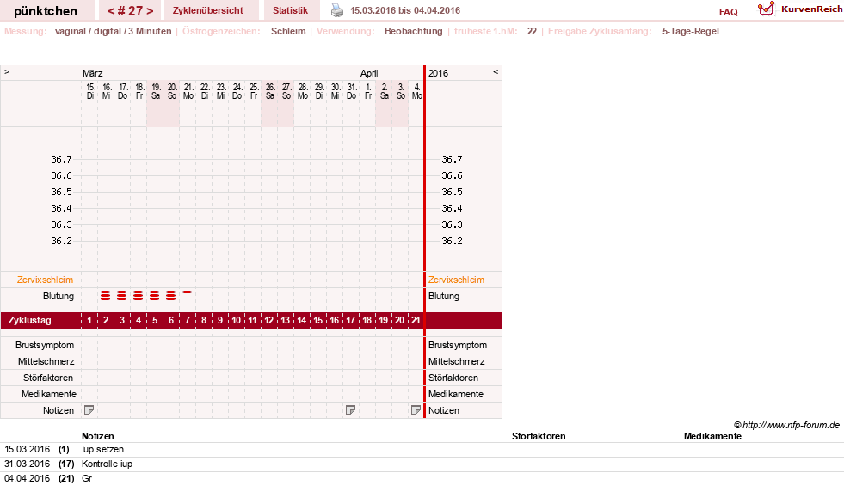Click the left Brustsymptom row label
The height and width of the screenshot is (504, 844).
[x=45, y=345]
